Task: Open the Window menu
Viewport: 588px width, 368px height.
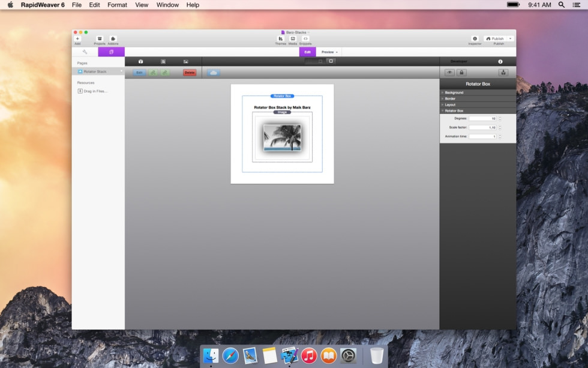Action: coord(167,5)
